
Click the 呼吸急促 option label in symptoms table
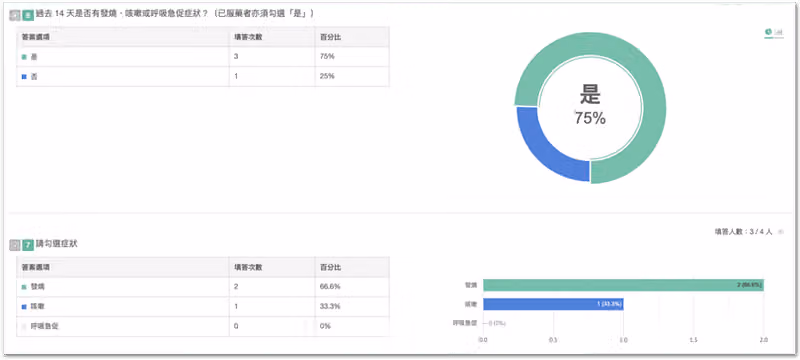coord(45,326)
